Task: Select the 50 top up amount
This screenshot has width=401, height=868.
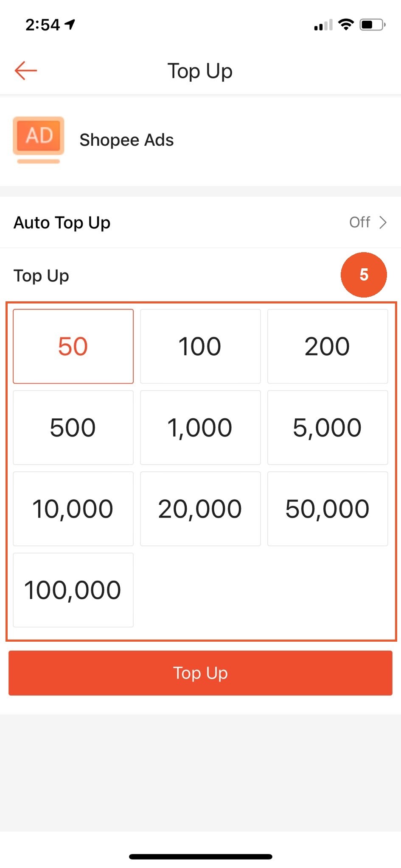Action: (x=73, y=346)
